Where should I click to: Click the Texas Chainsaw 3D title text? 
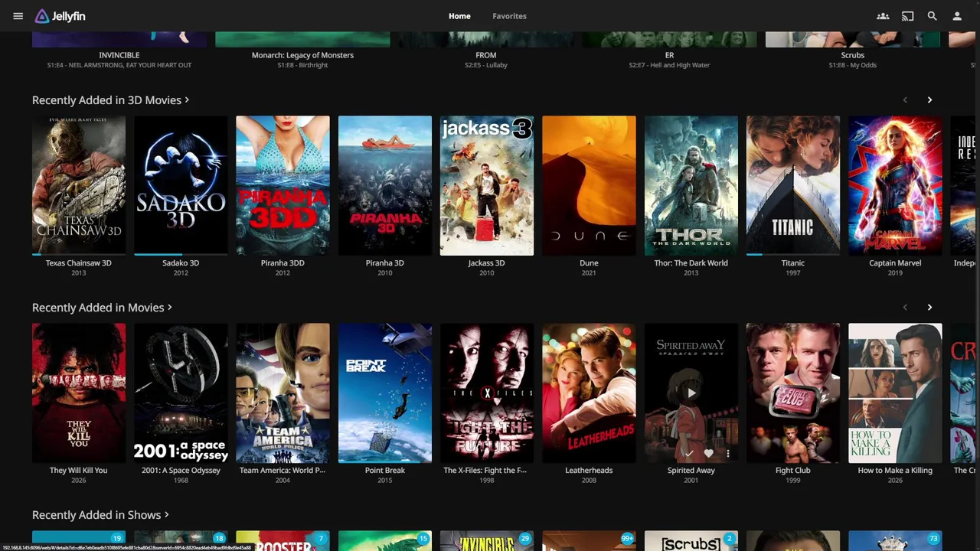click(79, 262)
